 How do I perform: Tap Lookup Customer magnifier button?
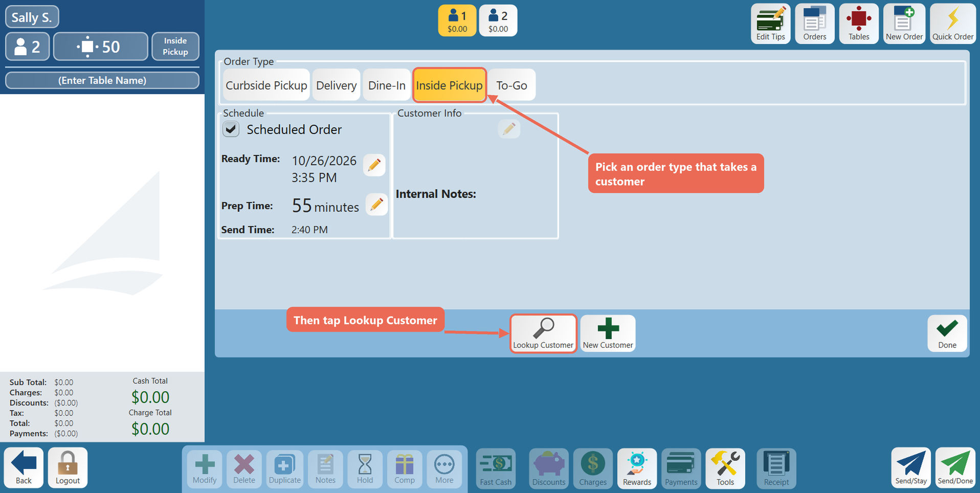543,333
